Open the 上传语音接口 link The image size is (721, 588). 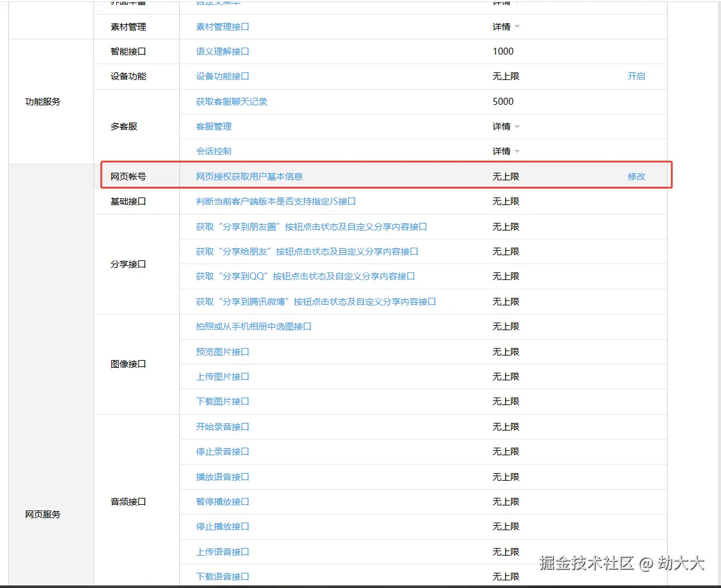click(x=224, y=552)
